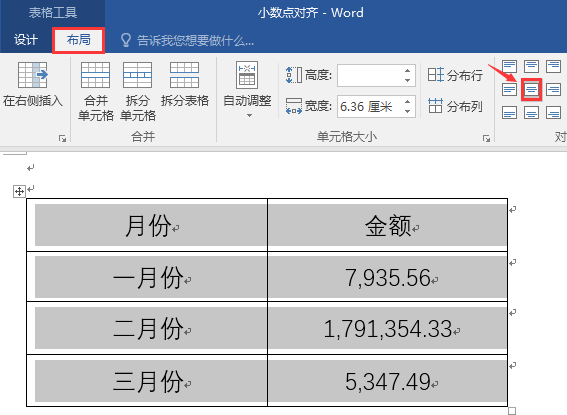567x415 pixels.
Task: Select align bottom right icon
Action: pyautogui.click(x=553, y=113)
